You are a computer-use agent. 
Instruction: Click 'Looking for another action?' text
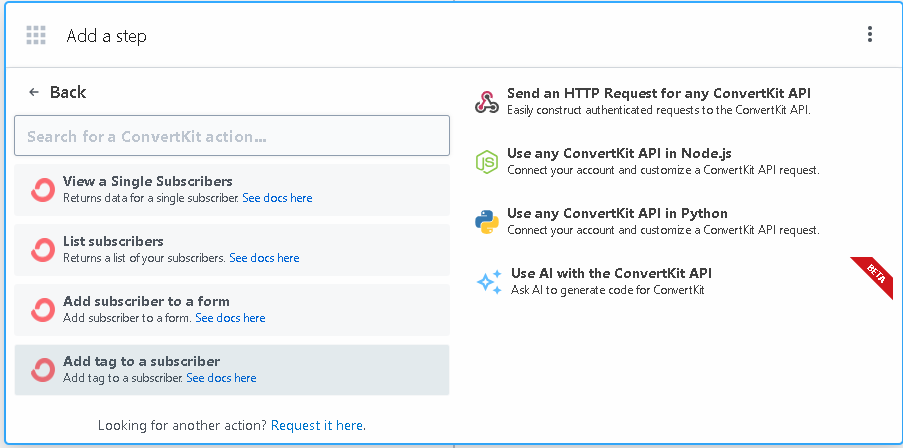pyautogui.click(x=183, y=426)
